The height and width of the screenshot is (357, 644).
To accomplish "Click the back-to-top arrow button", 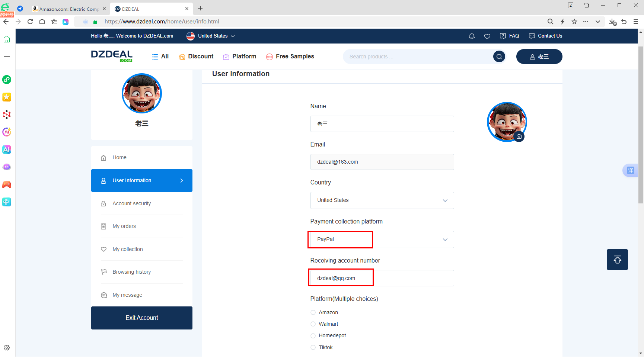I will [617, 260].
